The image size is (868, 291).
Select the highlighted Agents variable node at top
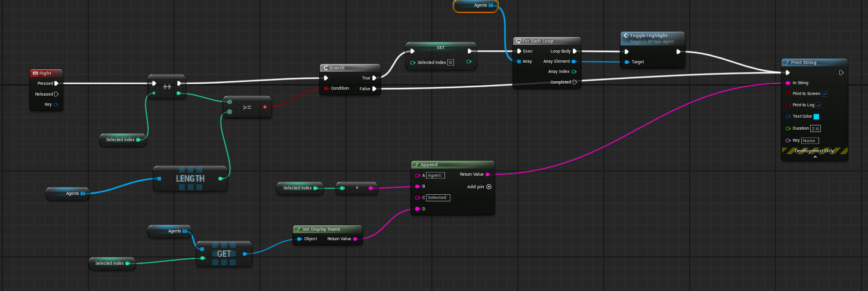click(475, 6)
